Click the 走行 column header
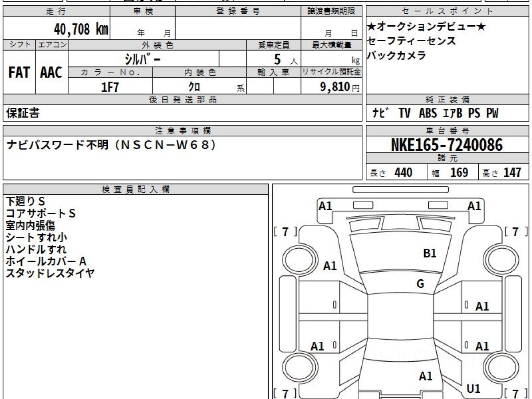 click(x=56, y=12)
